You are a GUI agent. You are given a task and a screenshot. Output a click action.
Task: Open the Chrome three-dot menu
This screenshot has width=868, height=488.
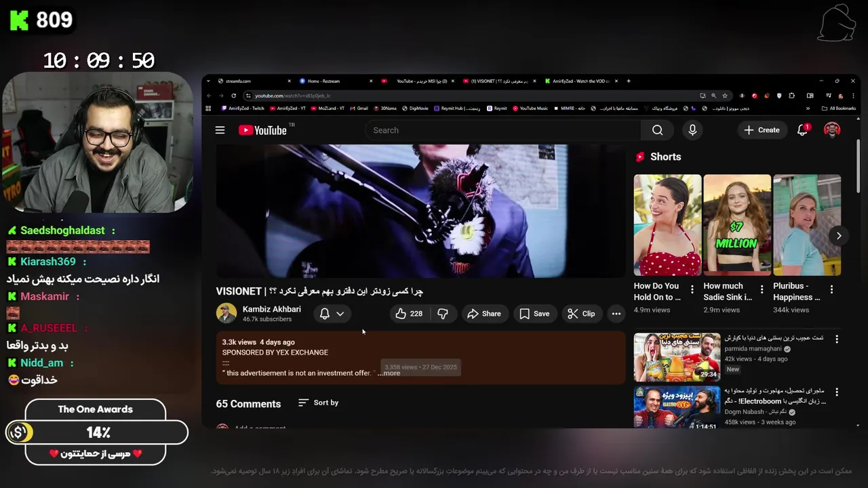pyautogui.click(x=852, y=96)
